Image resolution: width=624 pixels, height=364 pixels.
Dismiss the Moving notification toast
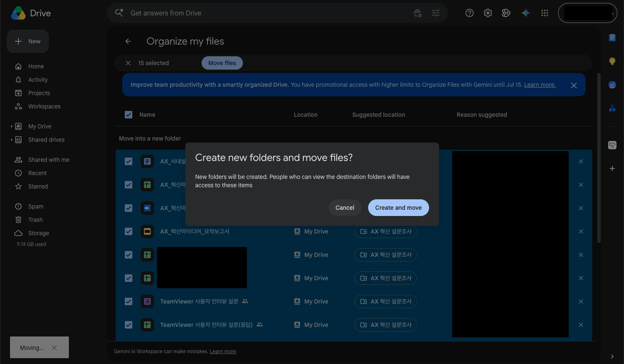click(x=54, y=348)
